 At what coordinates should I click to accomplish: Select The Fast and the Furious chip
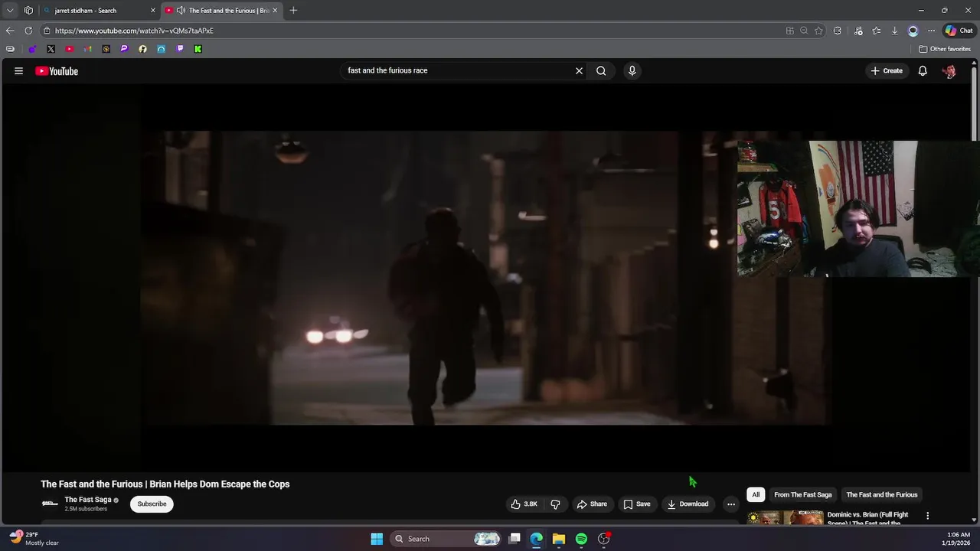pos(881,494)
